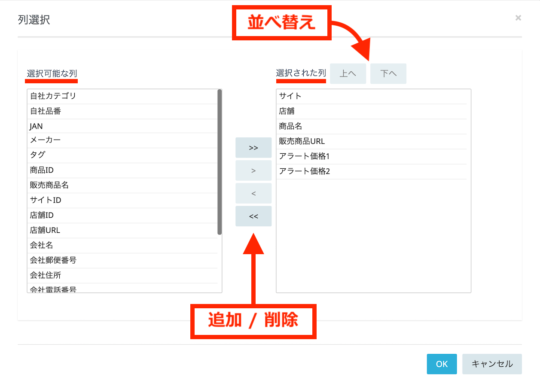
Task: Click the < remove selected column button
Action: [253, 193]
